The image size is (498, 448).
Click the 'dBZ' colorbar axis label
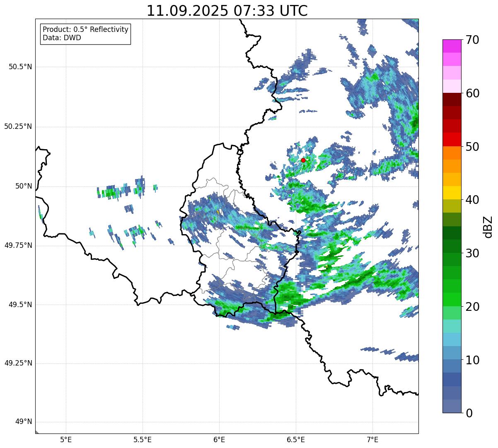[x=488, y=226]
